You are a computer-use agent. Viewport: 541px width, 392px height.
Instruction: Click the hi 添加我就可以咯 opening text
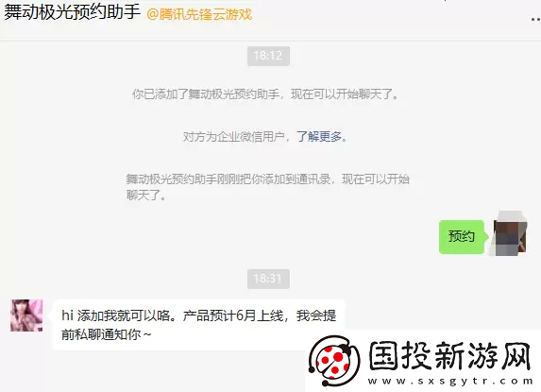(116, 315)
